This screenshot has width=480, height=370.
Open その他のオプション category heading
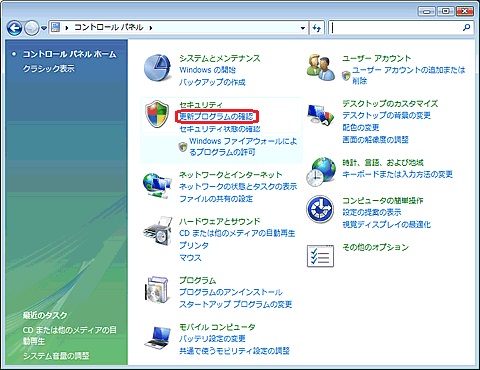click(375, 247)
